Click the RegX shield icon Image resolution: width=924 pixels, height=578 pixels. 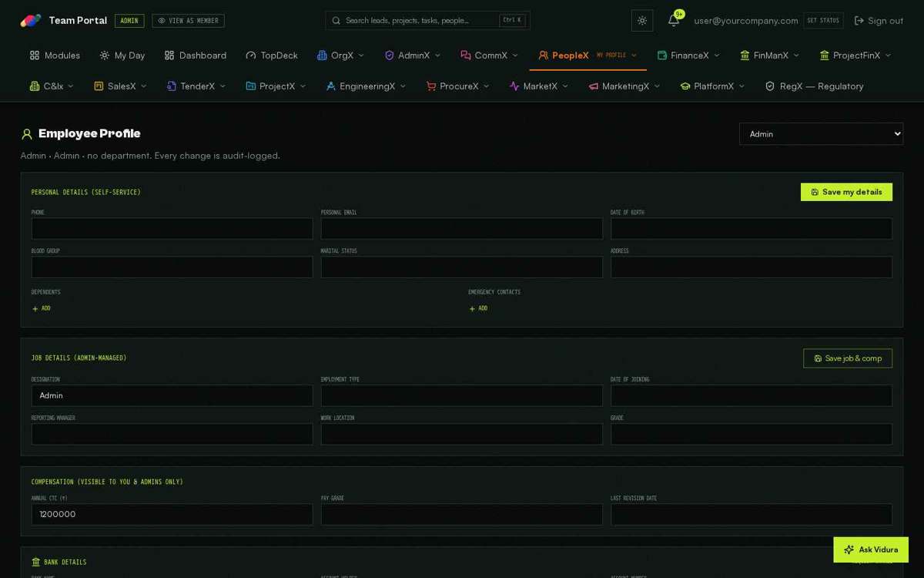coord(770,86)
